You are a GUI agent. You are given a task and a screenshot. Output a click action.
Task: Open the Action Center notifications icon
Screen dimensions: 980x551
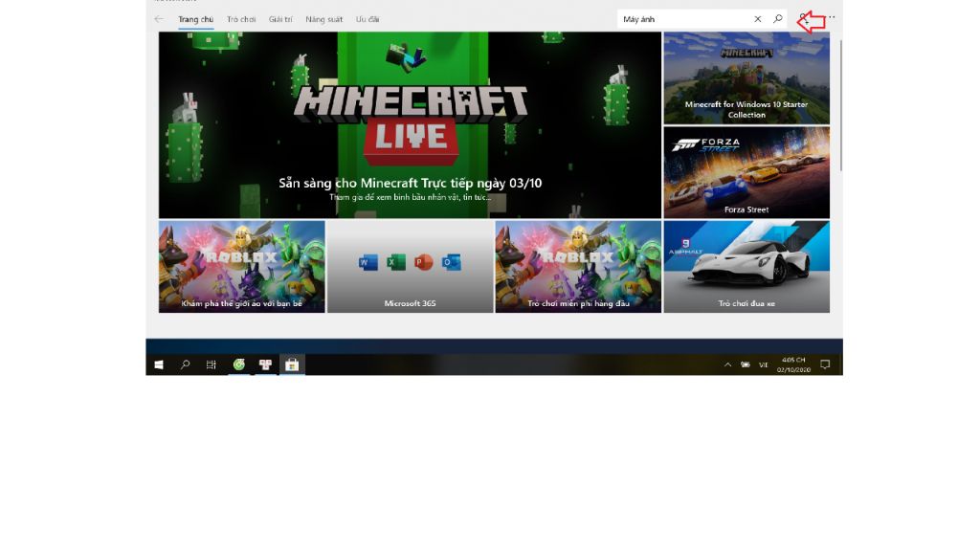click(x=825, y=364)
